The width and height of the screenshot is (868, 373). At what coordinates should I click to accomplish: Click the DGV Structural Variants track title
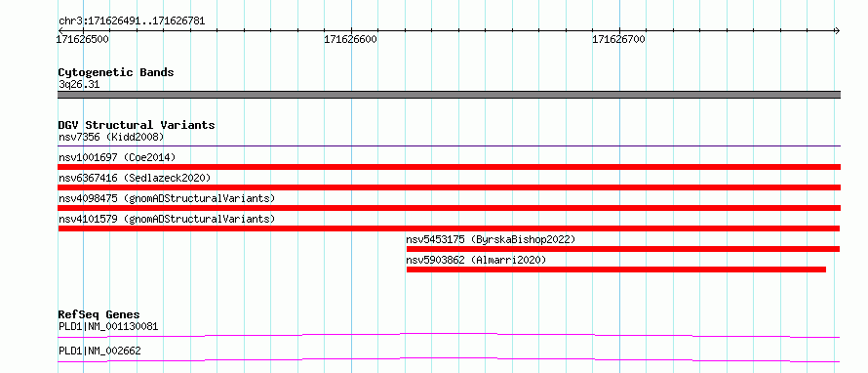click(137, 125)
